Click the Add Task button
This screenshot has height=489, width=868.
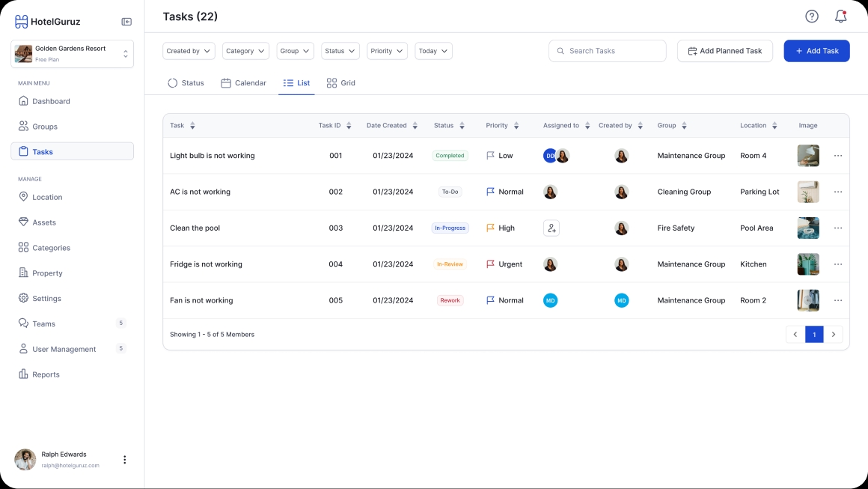(x=816, y=51)
